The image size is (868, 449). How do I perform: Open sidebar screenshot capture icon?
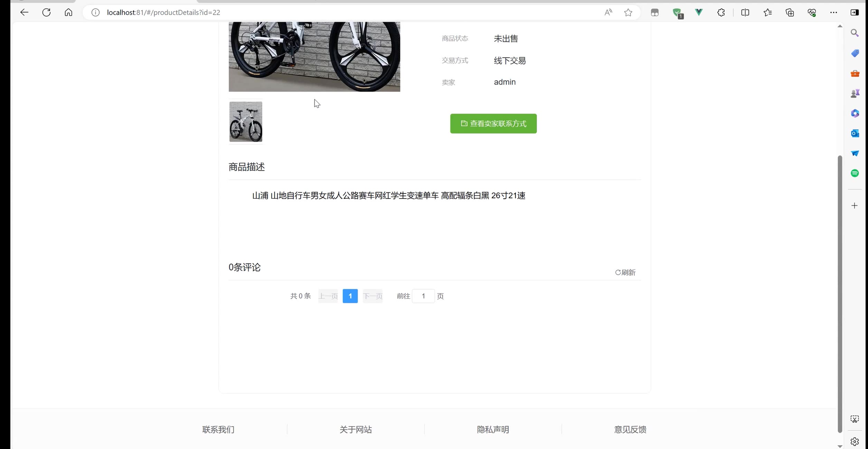[855, 419]
